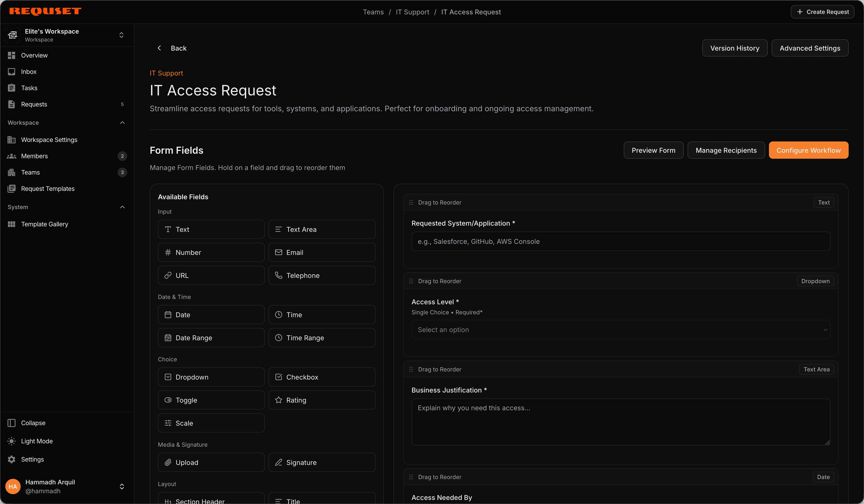Open Preview Form
The image size is (864, 504).
[x=653, y=150]
